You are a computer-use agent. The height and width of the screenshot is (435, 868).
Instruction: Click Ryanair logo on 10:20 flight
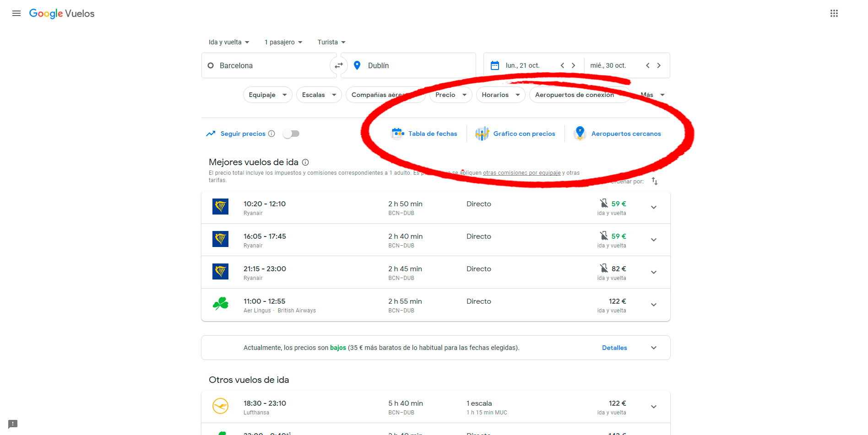pyautogui.click(x=221, y=207)
